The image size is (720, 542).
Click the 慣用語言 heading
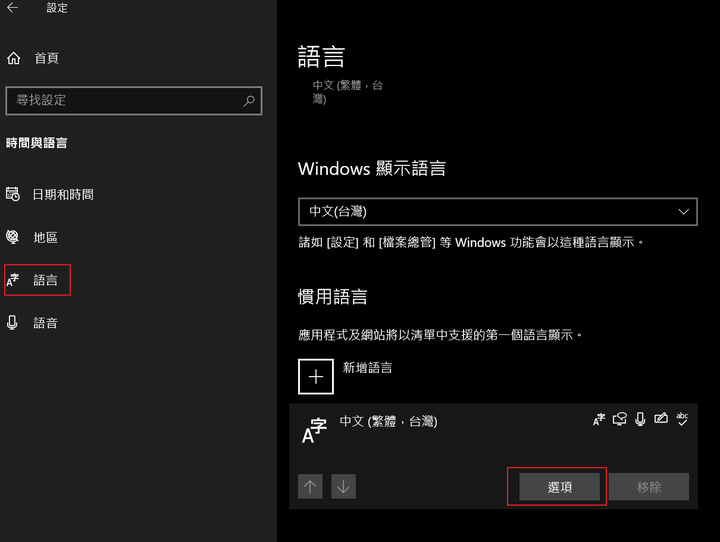click(333, 297)
